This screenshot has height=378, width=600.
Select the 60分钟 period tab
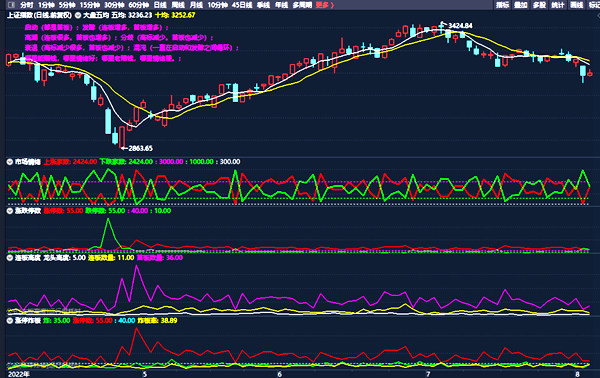(139, 5)
